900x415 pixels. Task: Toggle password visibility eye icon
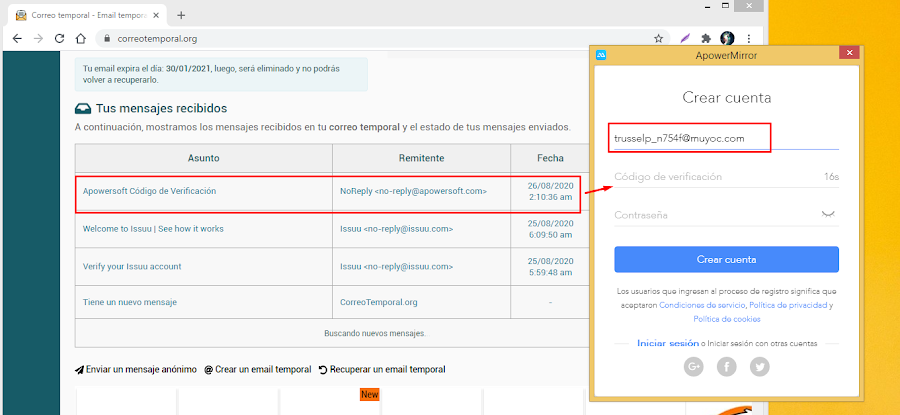coord(827,215)
